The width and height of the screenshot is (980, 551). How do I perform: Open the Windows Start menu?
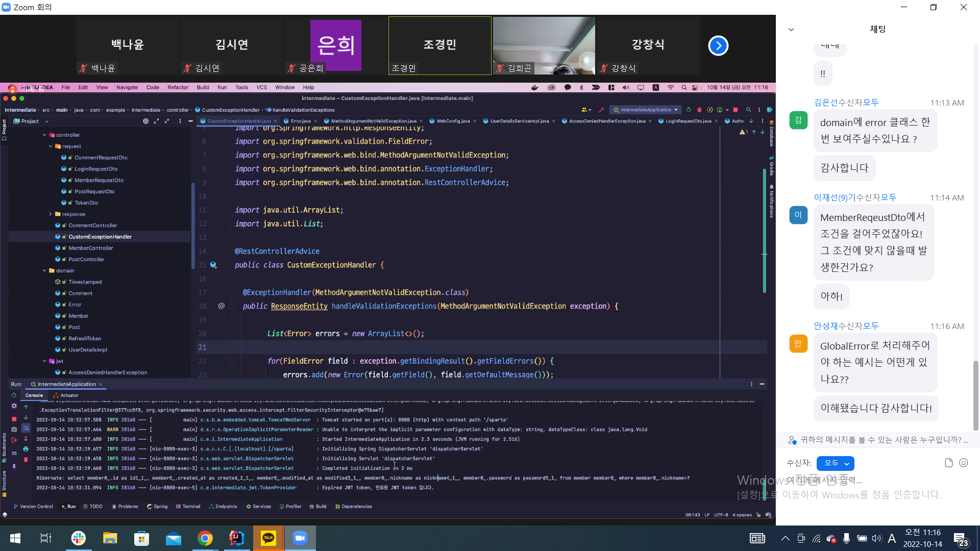(x=15, y=538)
